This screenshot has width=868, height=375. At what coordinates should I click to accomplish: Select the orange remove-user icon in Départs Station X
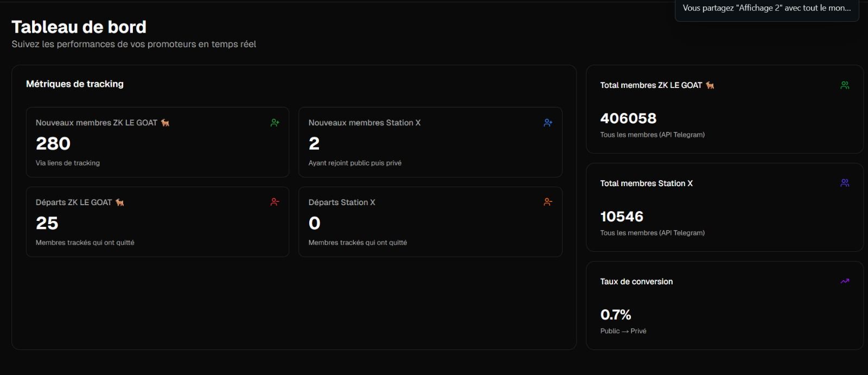(548, 202)
